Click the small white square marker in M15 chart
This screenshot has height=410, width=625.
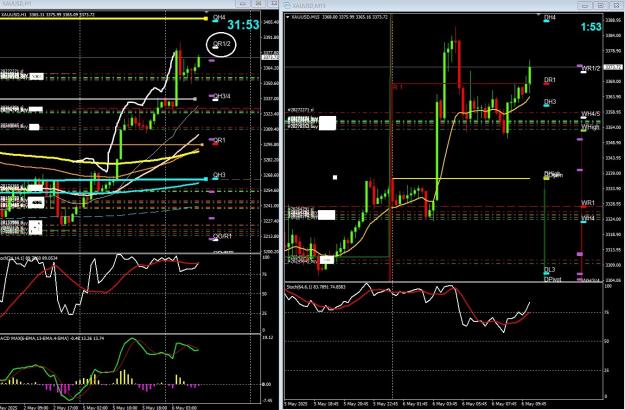point(335,177)
